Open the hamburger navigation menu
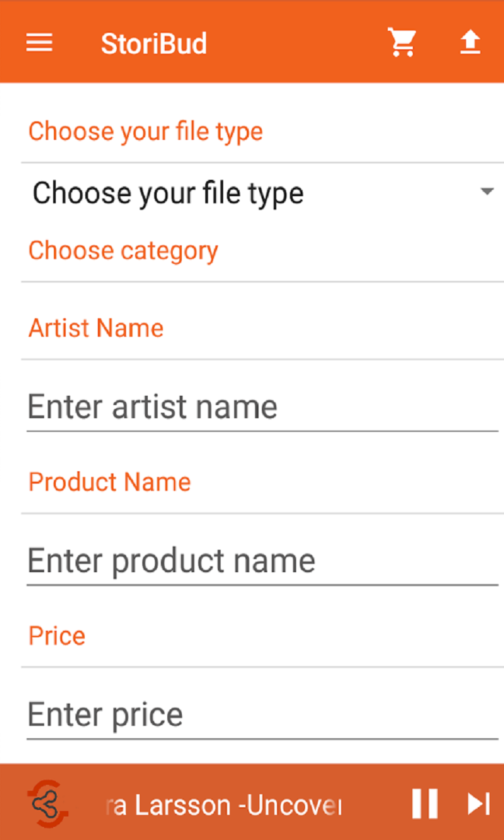The image size is (504, 840). 39,43
